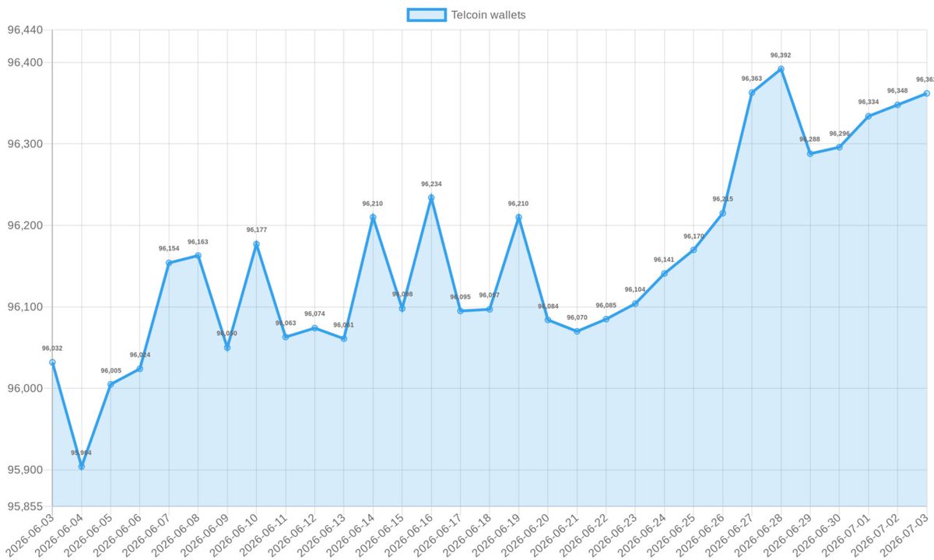Image resolution: width=934 pixels, height=560 pixels.
Task: Click the 96,074 value label
Action: [x=314, y=314]
